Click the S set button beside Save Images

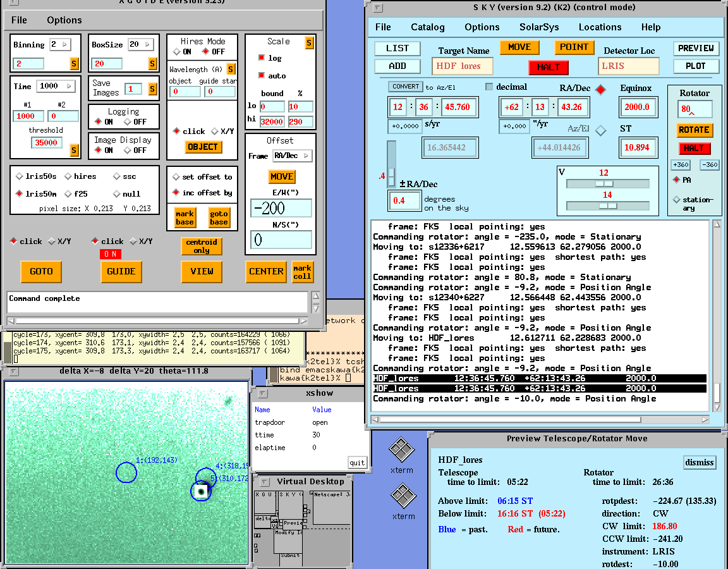[x=153, y=89]
